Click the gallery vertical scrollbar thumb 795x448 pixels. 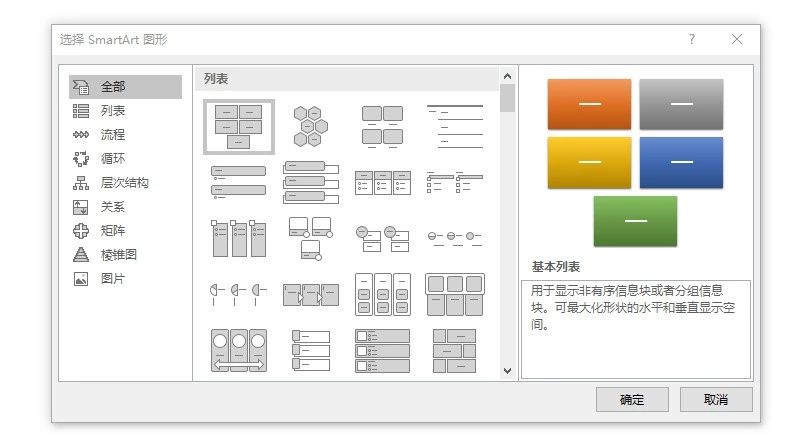[x=507, y=98]
